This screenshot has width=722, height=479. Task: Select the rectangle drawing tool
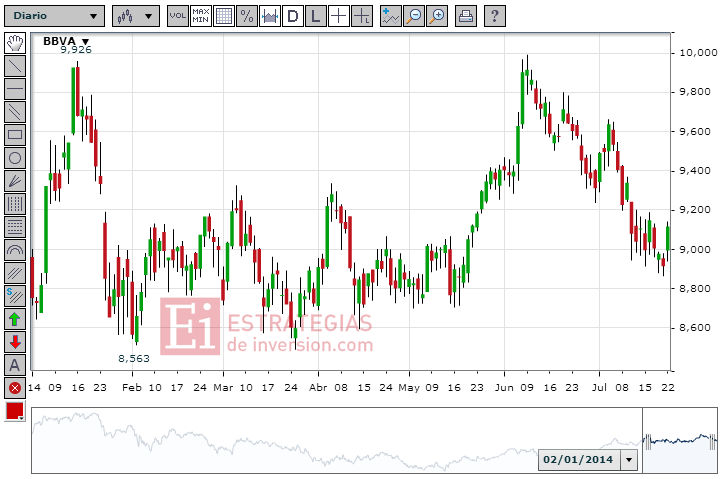click(x=15, y=134)
